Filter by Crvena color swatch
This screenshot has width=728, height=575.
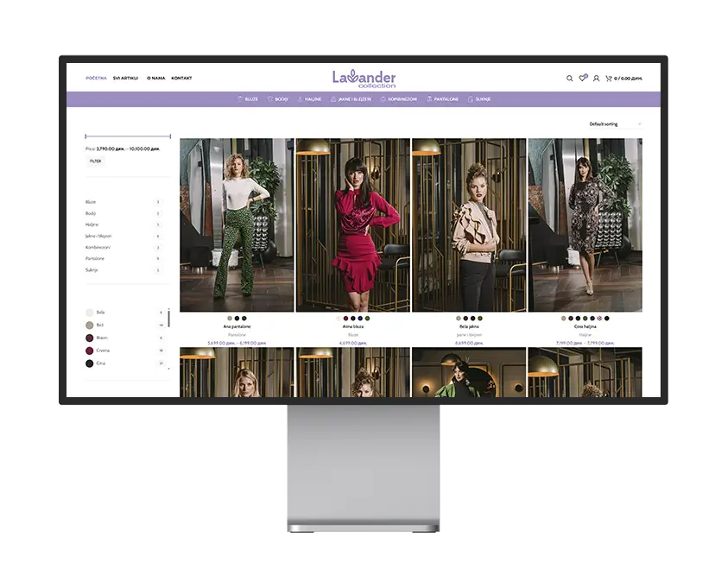(x=90, y=351)
